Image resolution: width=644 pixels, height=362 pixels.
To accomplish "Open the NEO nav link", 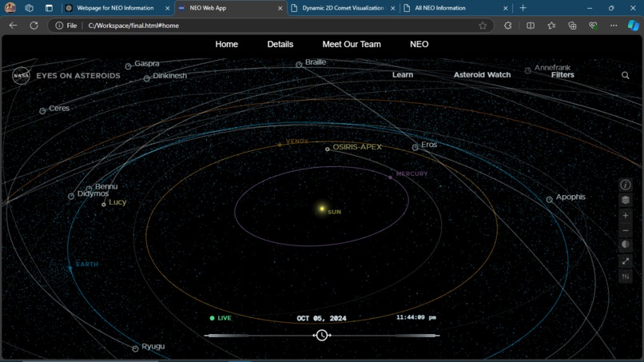I will (419, 45).
